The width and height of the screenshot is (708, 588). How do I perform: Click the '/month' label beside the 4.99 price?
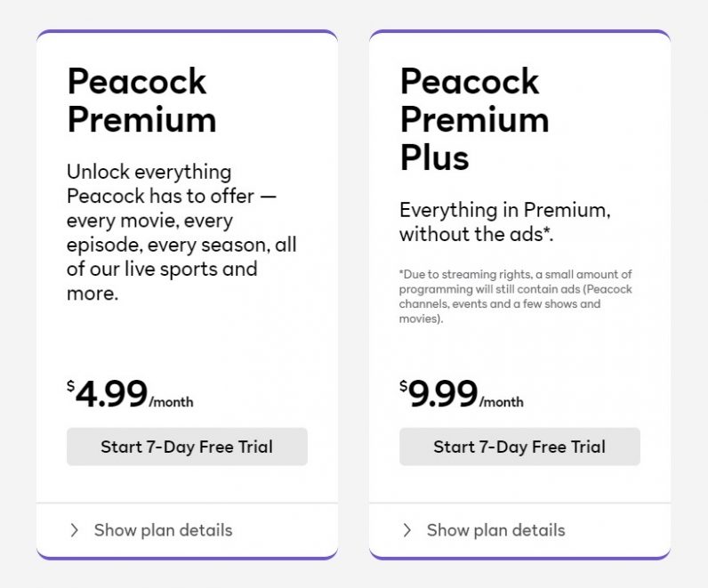coord(171,402)
